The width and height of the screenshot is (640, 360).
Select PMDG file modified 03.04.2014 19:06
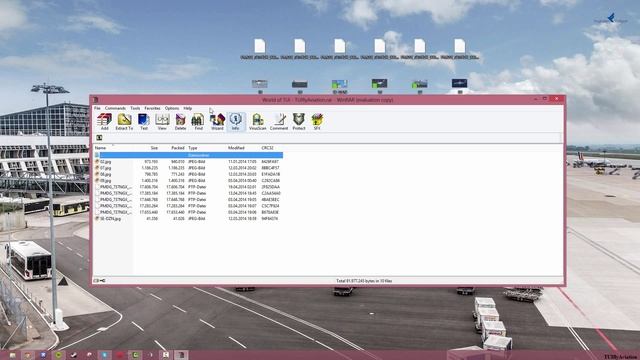point(188,212)
